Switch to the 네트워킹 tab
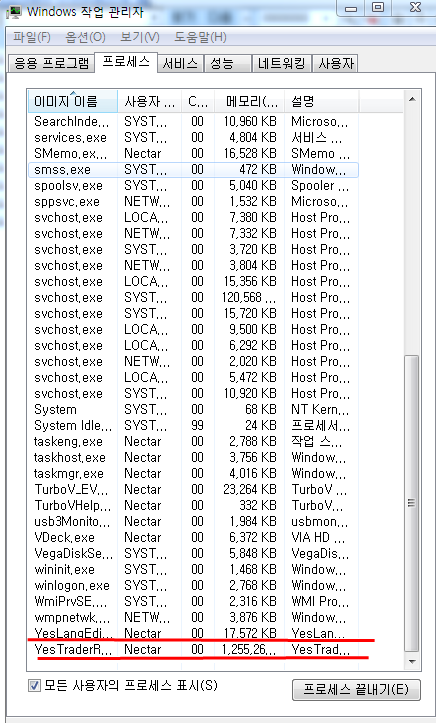Viewport: 436px width, 723px height. tap(282, 64)
